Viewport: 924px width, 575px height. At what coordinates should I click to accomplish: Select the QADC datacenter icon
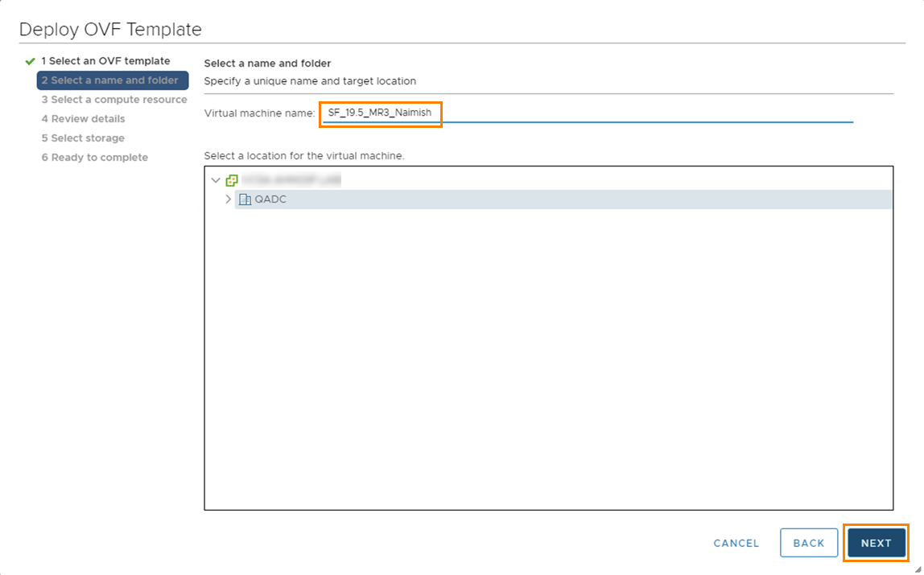243,199
